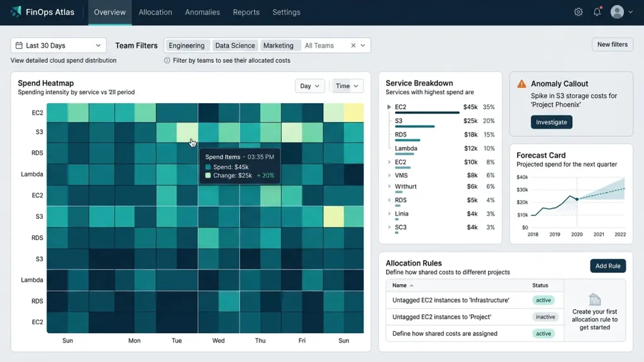Open user profile avatar
644x362 pixels.
(x=617, y=12)
